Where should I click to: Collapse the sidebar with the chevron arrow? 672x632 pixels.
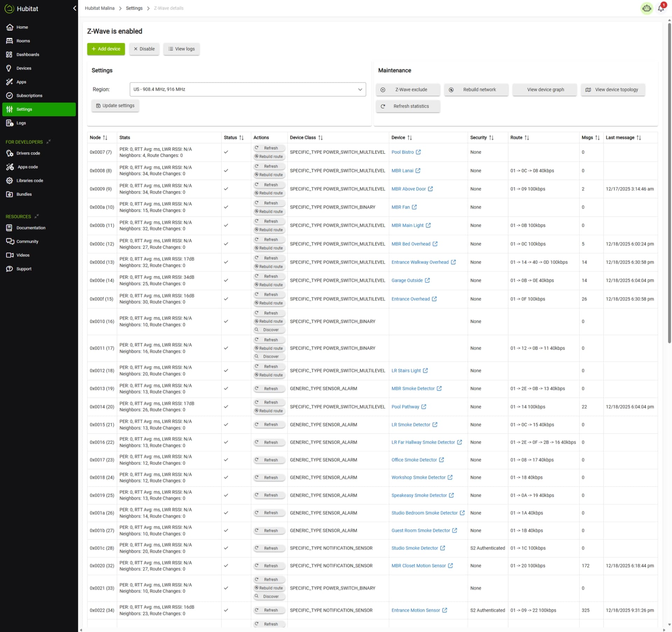75,8
